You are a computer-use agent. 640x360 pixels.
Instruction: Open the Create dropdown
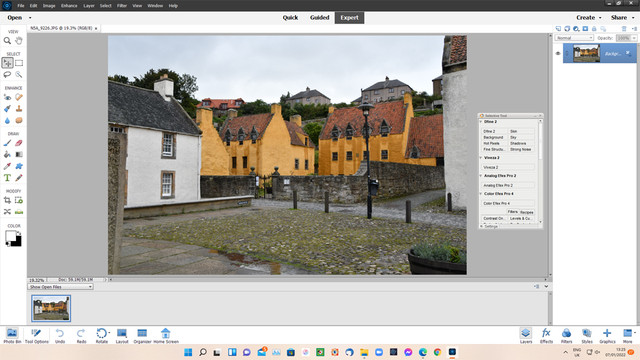(x=589, y=18)
